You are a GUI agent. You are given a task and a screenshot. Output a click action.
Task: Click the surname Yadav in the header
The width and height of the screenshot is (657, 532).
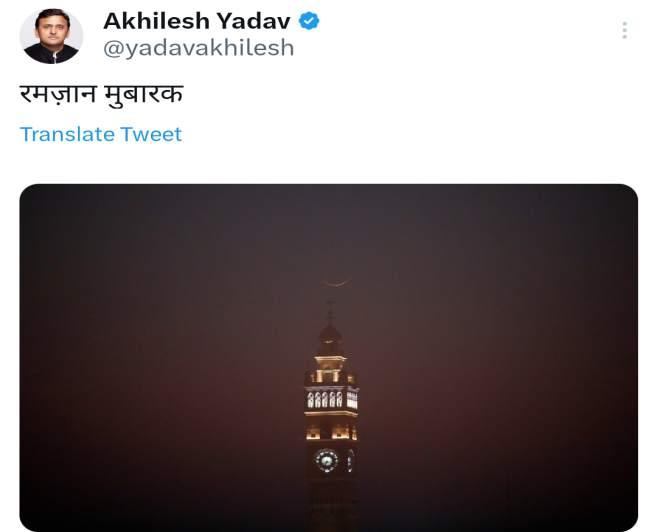click(253, 21)
